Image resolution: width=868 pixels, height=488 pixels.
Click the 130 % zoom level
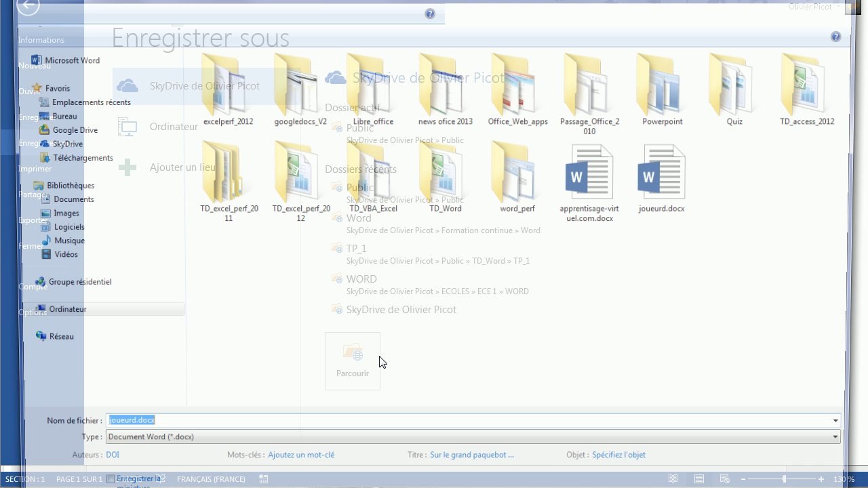(844, 479)
